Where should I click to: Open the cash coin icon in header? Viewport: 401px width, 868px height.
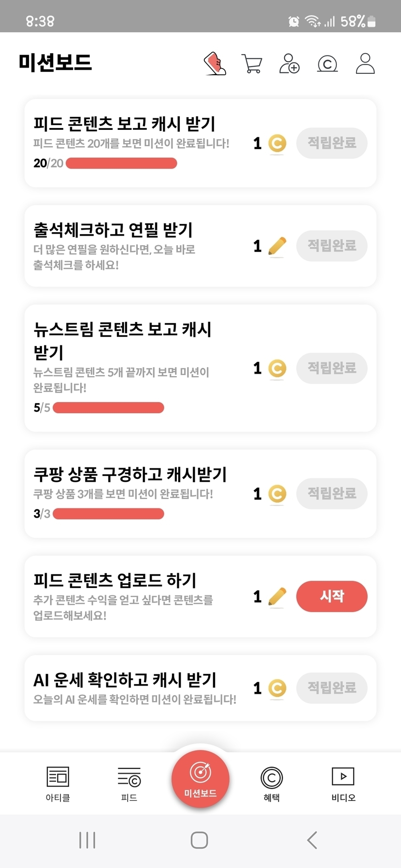click(327, 64)
